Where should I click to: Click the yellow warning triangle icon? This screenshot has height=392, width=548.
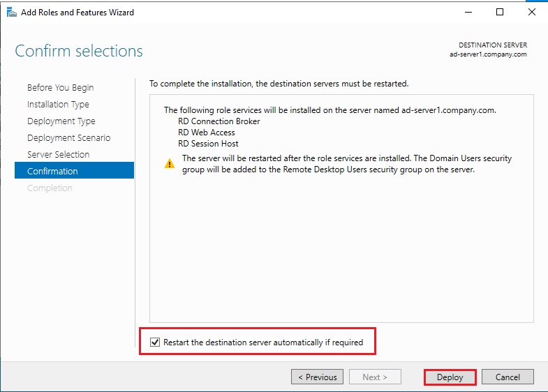click(170, 164)
